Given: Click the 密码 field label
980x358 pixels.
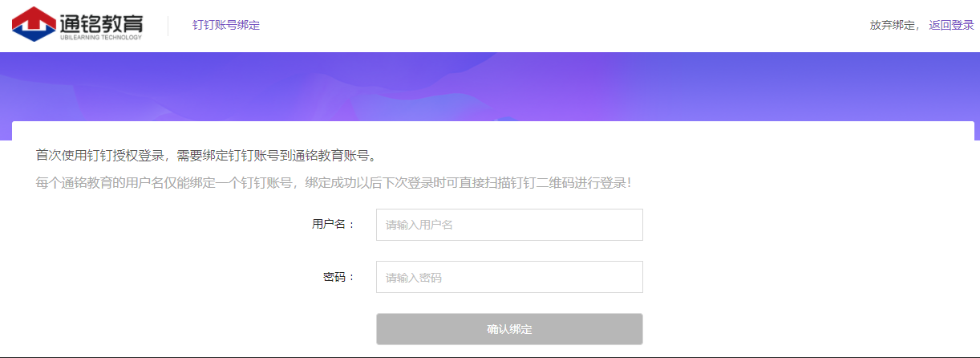Looking at the screenshot, I should (334, 277).
